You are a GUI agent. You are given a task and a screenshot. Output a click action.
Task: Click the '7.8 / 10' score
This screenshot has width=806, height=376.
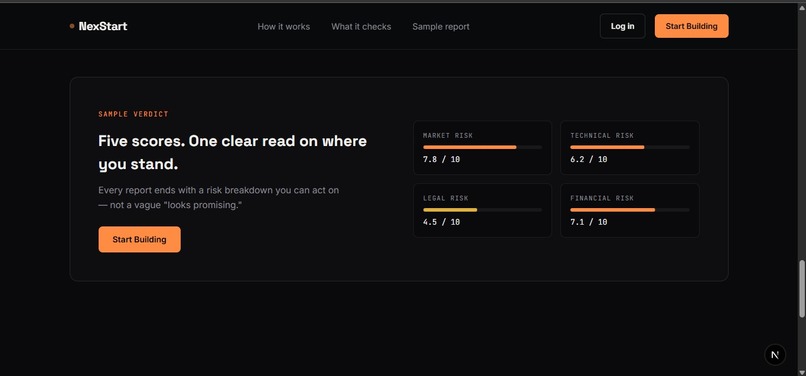pyautogui.click(x=441, y=159)
